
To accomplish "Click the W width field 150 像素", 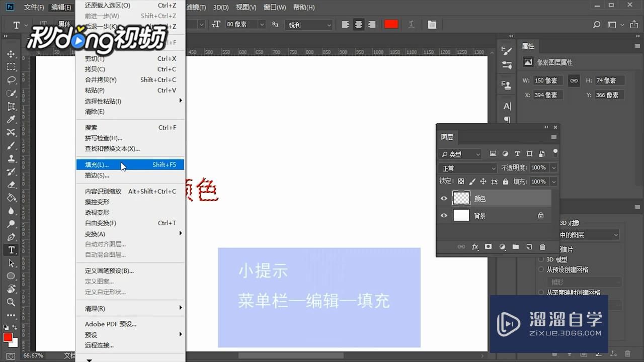I will click(x=547, y=80).
